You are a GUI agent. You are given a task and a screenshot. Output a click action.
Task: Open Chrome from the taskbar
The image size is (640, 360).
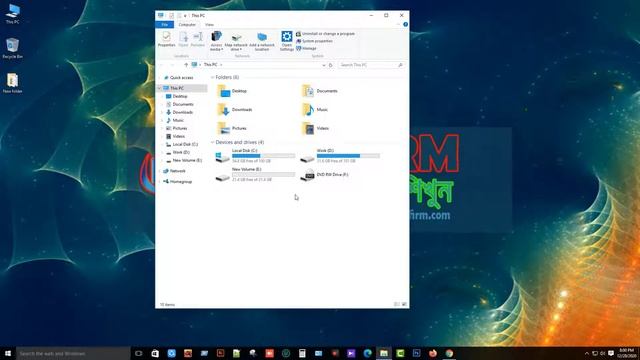pos(449,353)
